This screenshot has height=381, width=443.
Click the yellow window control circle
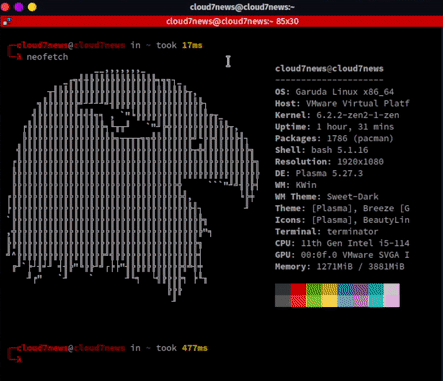point(32,7)
